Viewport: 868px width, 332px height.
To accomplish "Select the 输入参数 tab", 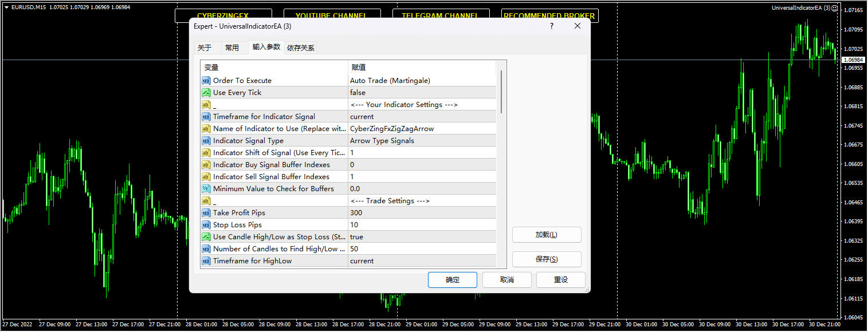I will pos(266,47).
